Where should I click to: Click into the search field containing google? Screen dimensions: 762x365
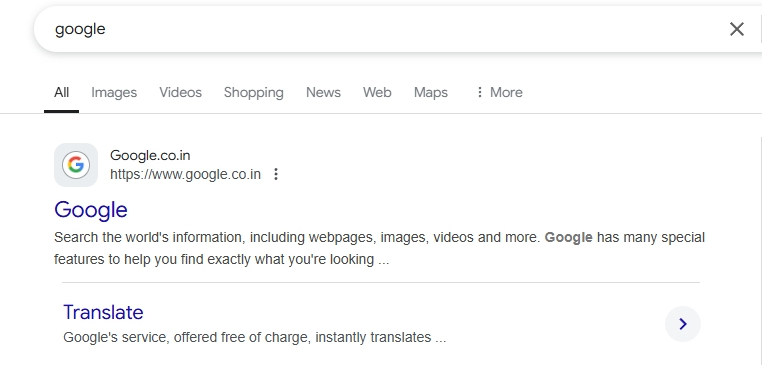379,29
